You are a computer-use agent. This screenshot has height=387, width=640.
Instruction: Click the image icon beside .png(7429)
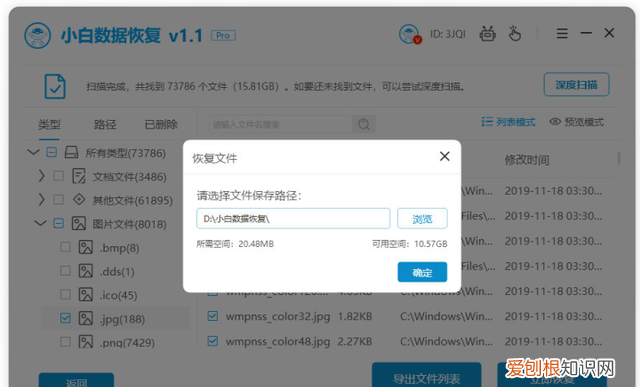[86, 342]
